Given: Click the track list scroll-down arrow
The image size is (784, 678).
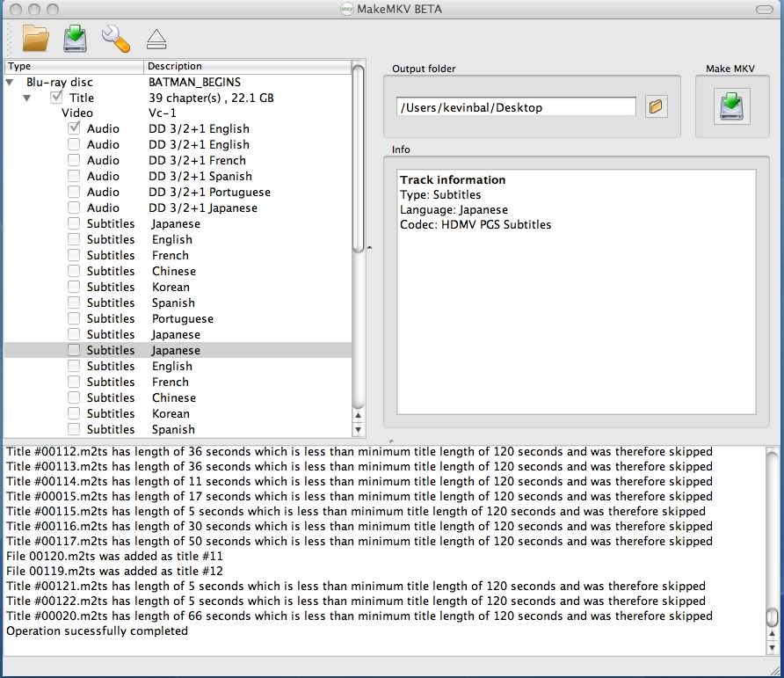Looking at the screenshot, I should tap(358, 429).
